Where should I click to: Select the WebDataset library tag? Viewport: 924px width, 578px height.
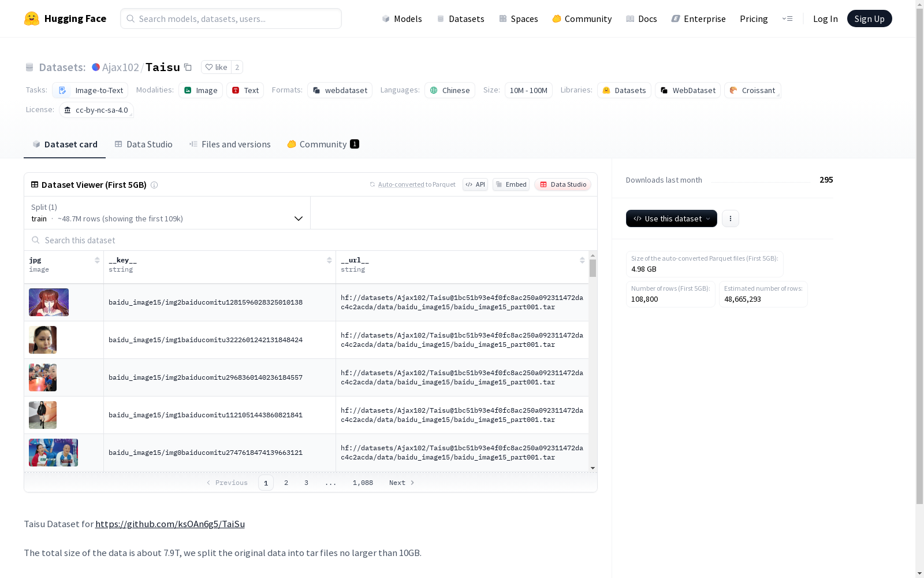pos(688,90)
